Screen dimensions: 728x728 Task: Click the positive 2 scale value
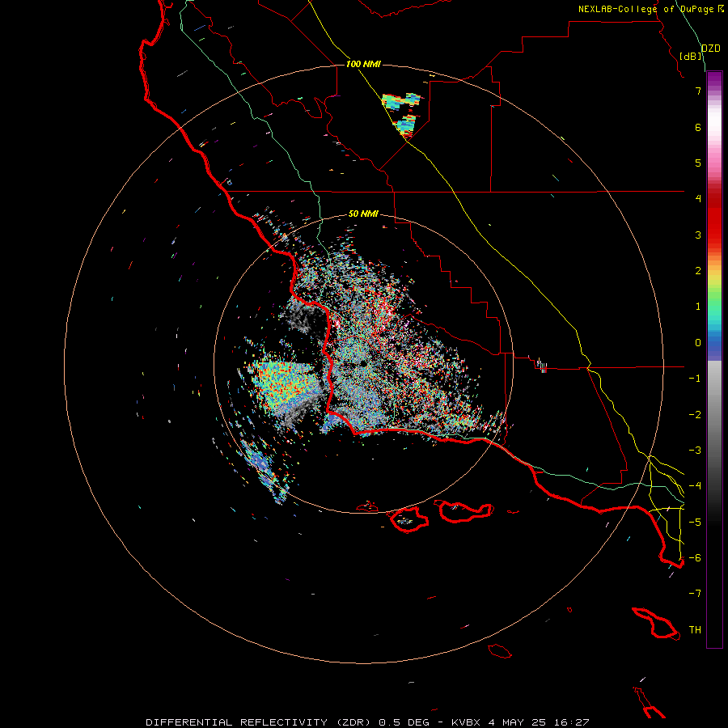[x=698, y=271]
